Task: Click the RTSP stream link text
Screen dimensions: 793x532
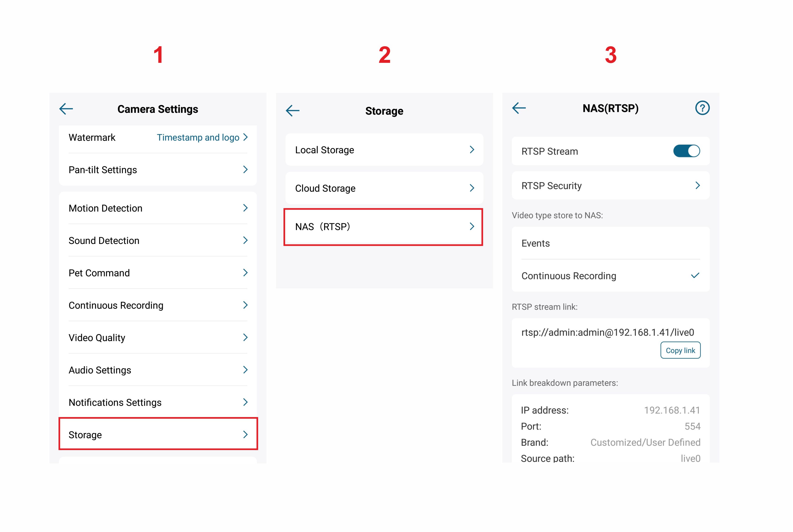Action: (608, 332)
